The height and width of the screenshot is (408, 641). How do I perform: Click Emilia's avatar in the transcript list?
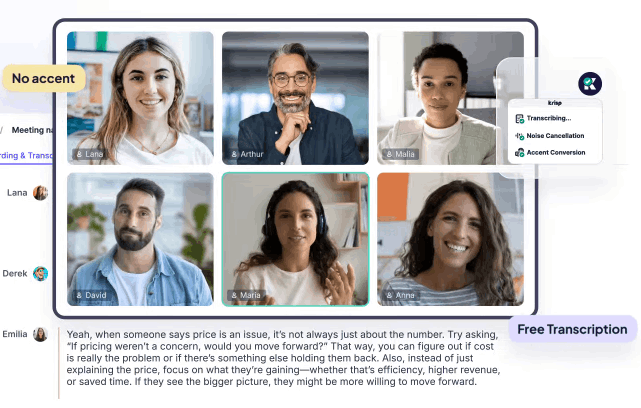click(40, 334)
